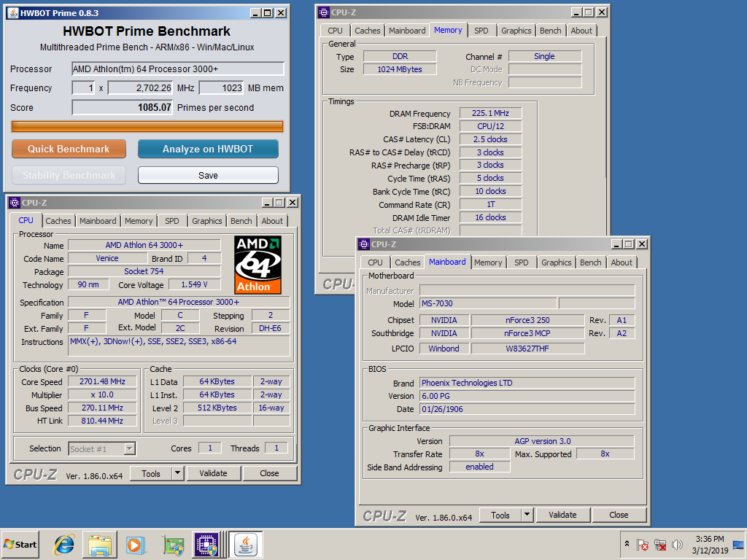Click Close button in CPU-Z Mainboard window
This screenshot has width=747, height=560.
[619, 515]
